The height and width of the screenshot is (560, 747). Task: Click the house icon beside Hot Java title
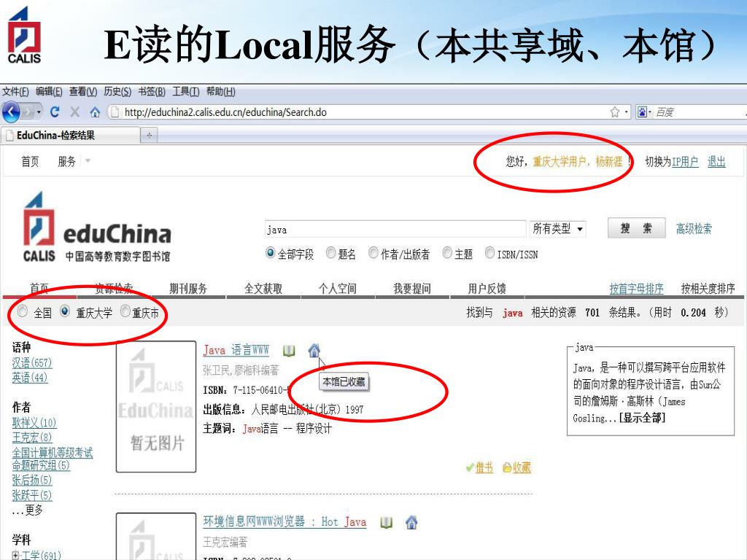pos(411,522)
